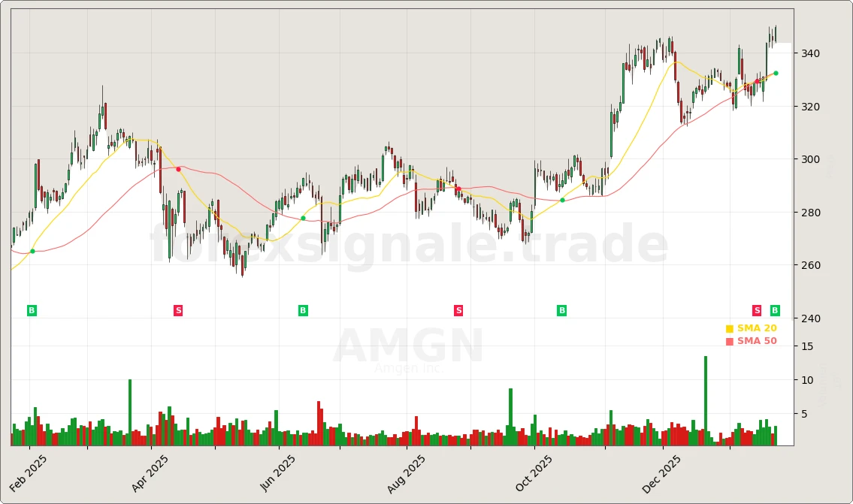Viewport: 853px width, 504px height.
Task: Click the green entry dot on the February moving average
Action: 32,251
